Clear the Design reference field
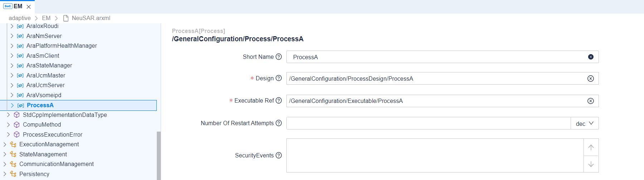 591,79
